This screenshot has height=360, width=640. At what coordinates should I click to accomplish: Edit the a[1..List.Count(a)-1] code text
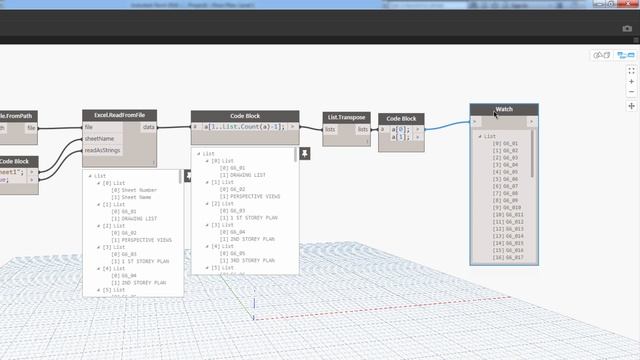tap(244, 127)
